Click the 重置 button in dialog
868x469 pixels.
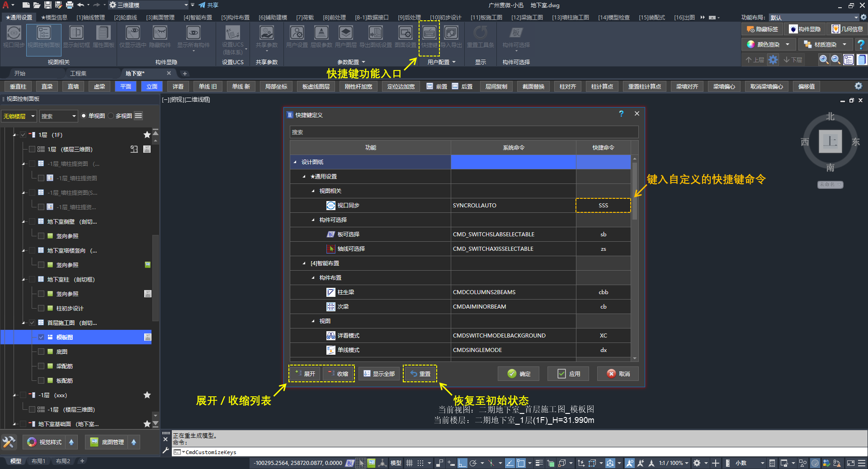pos(420,374)
